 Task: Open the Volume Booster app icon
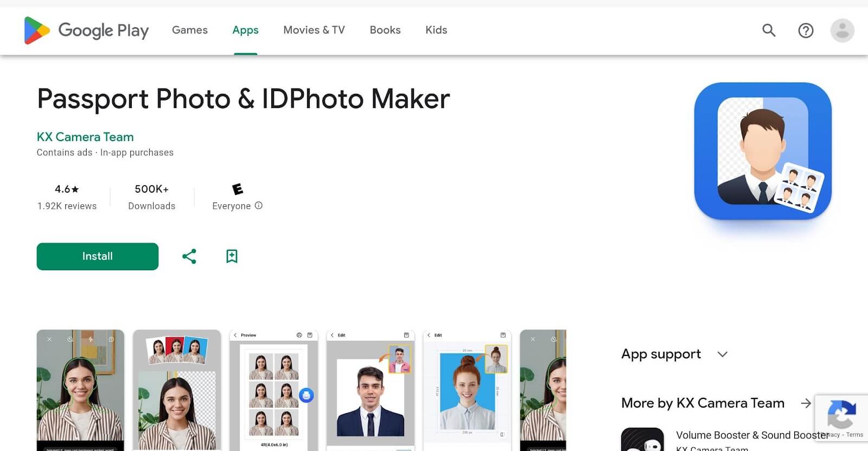point(642,440)
